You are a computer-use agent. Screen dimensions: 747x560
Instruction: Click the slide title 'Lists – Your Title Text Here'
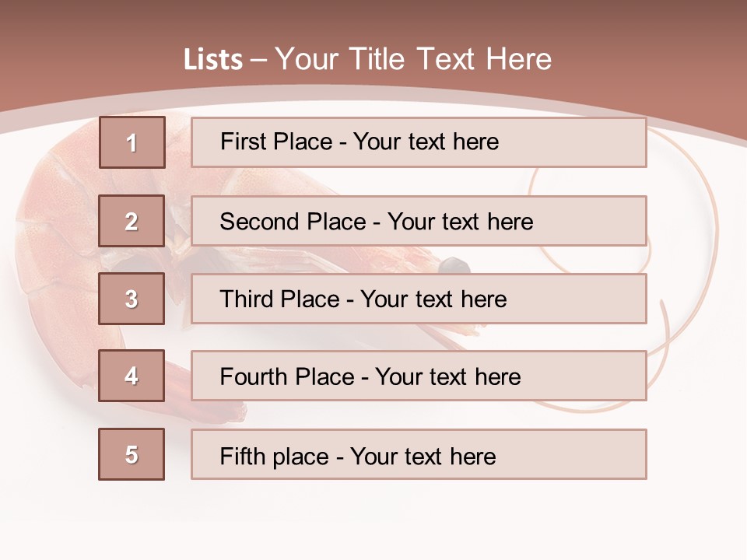pyautogui.click(x=367, y=59)
